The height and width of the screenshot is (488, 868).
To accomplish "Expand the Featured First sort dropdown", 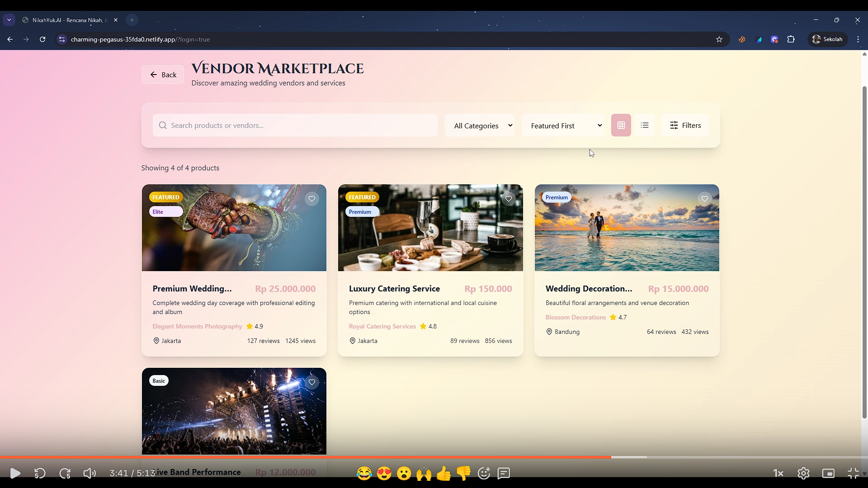I will [563, 126].
